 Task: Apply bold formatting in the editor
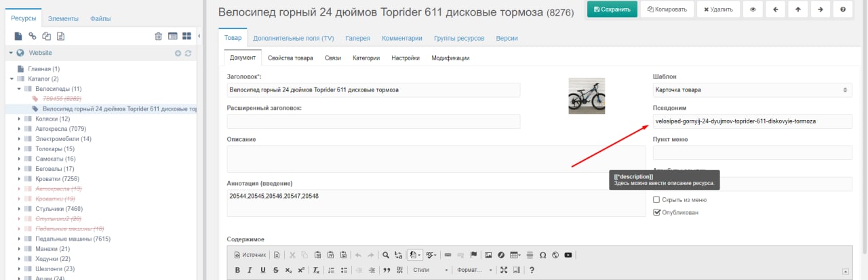click(237, 270)
